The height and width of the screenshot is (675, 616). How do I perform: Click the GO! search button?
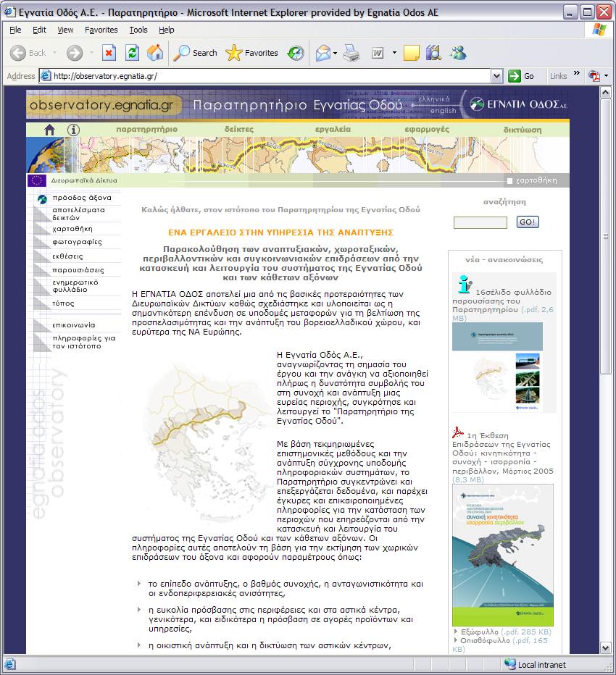tap(528, 222)
